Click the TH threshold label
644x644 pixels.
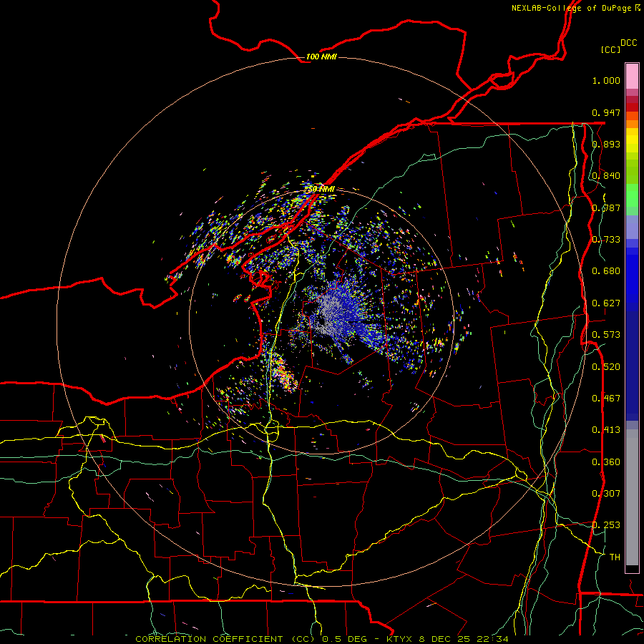coord(615,557)
